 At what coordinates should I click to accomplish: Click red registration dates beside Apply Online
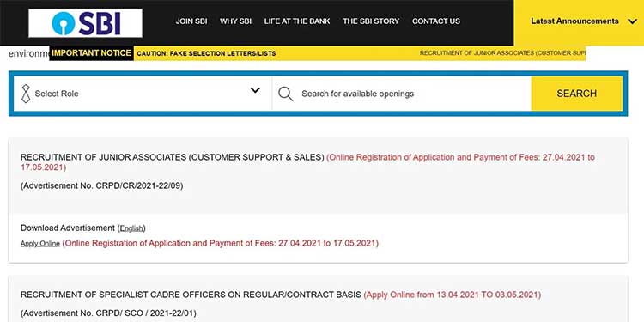221,243
